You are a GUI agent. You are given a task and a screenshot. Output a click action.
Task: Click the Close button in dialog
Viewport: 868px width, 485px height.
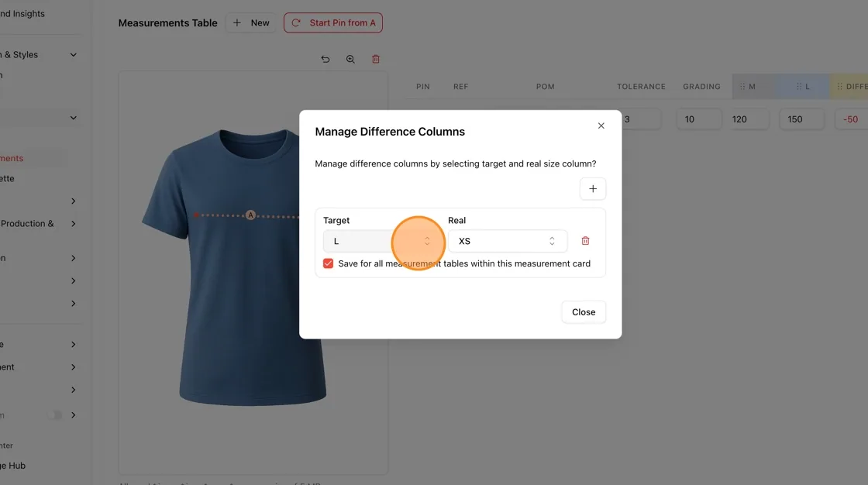pos(584,312)
